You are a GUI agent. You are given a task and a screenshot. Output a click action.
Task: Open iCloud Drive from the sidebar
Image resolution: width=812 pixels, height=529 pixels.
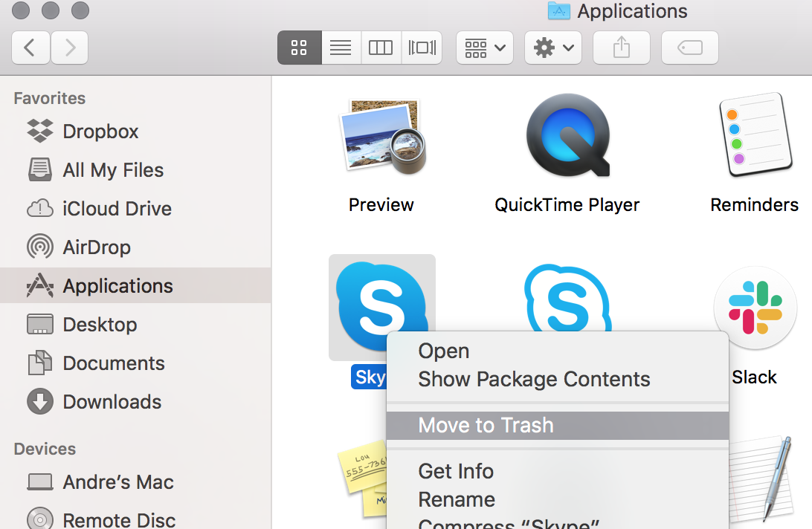point(135,209)
